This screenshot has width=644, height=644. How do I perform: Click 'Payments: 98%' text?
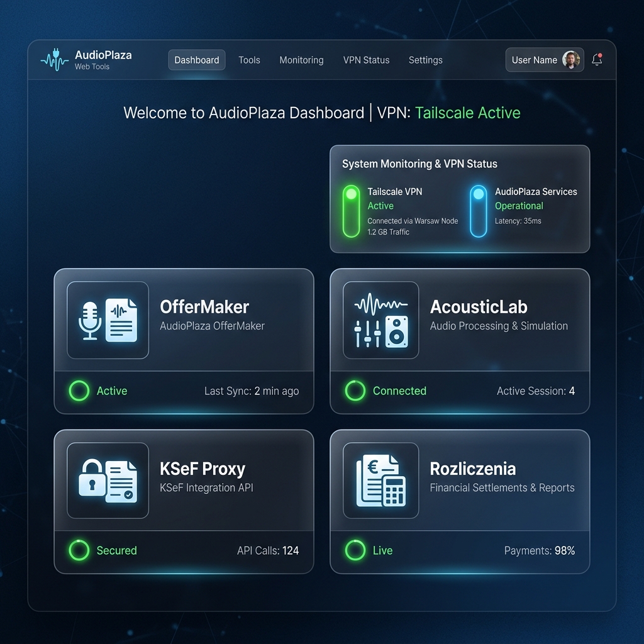pos(540,551)
